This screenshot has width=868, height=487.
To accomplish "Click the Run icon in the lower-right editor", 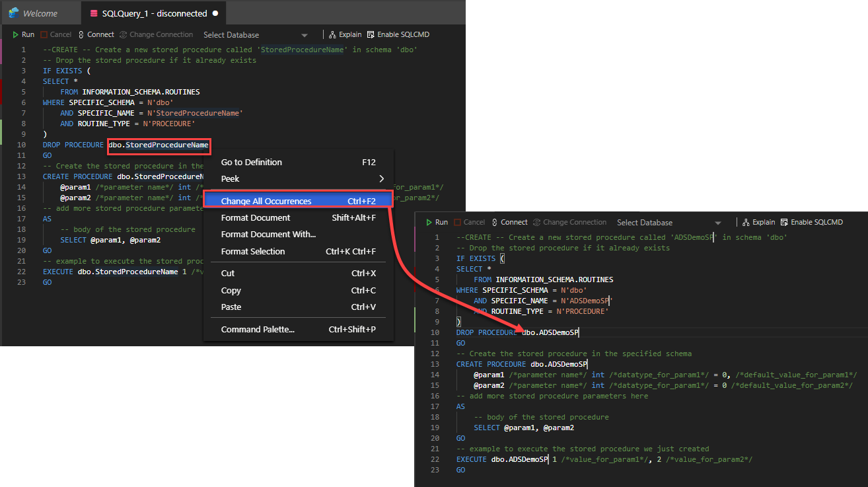I will click(429, 222).
